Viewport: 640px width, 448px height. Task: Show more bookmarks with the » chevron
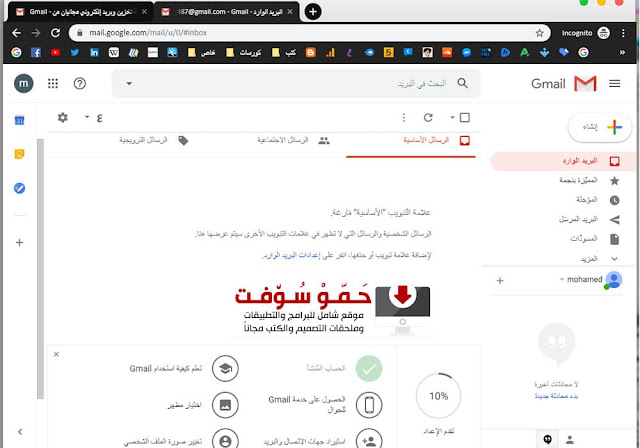[622, 52]
